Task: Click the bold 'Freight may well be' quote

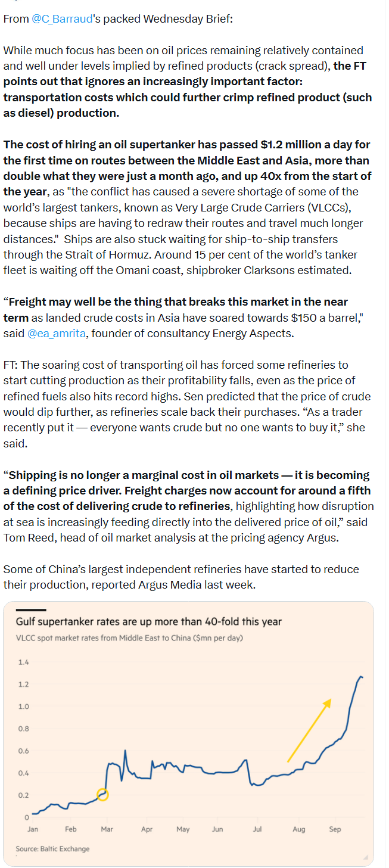Action: pos(175,310)
